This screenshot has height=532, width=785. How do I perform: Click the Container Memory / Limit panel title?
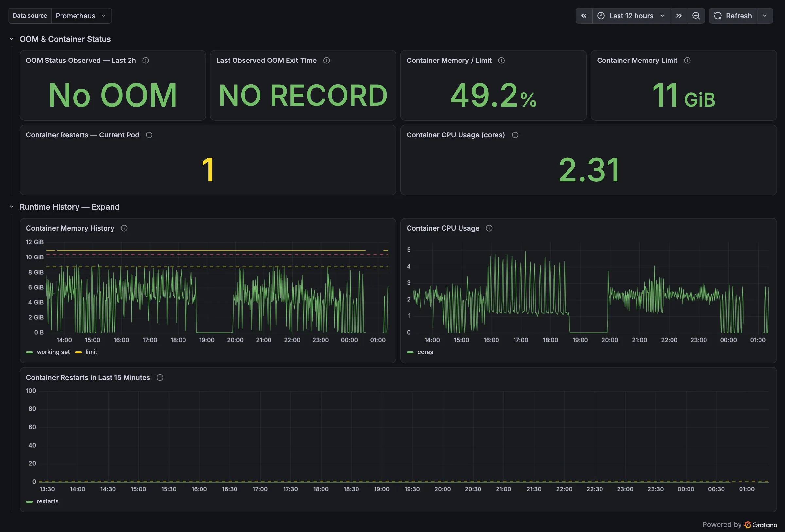click(x=449, y=61)
